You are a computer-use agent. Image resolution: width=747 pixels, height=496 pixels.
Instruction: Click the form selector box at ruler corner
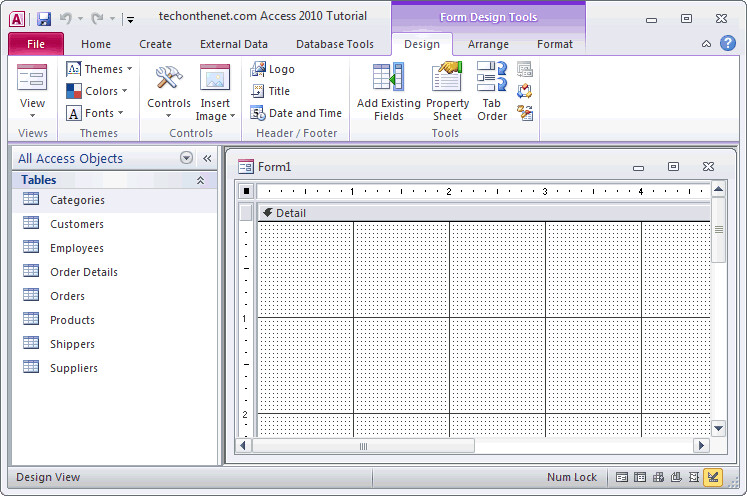[x=246, y=191]
